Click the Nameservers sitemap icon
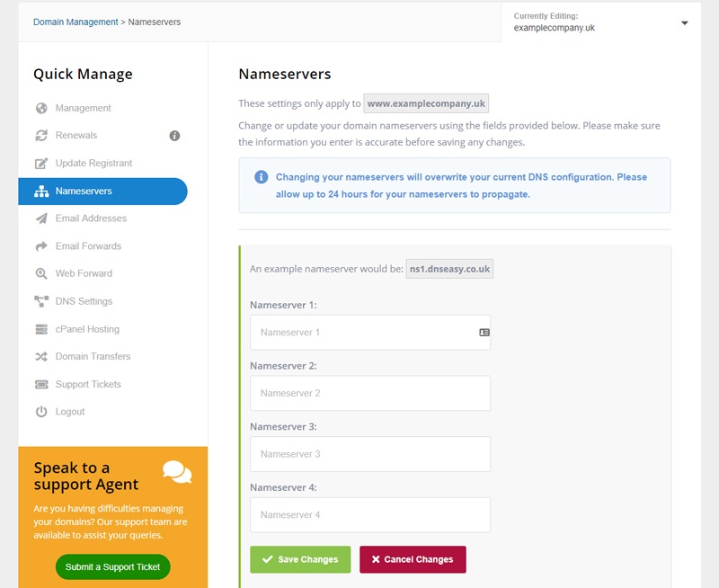The height and width of the screenshot is (588, 719). 41,192
